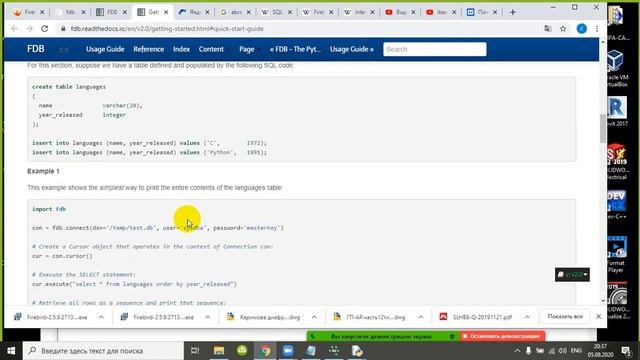
Task: Close the downloads bar
Action: coord(598,316)
